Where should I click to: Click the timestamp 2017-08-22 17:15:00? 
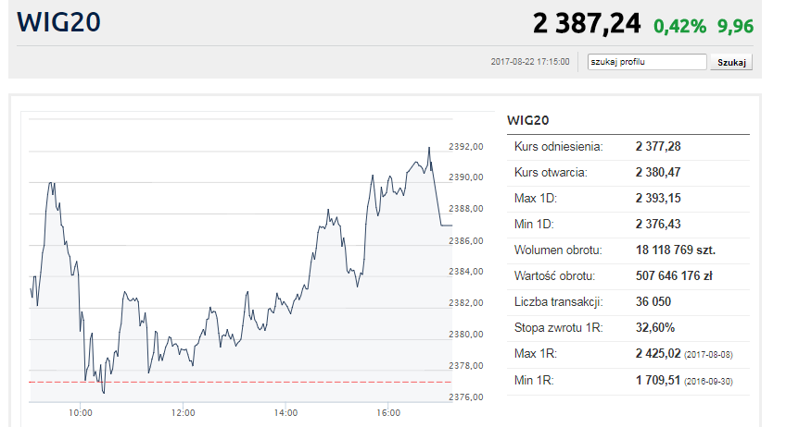coord(530,62)
